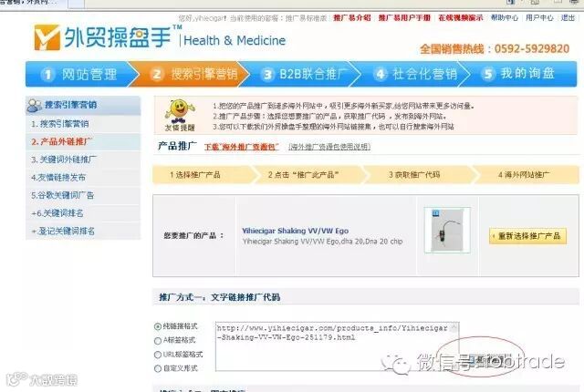584x392 pixels.
Task: Click the smiley face 友情提醒 mascot icon
Action: click(x=181, y=111)
